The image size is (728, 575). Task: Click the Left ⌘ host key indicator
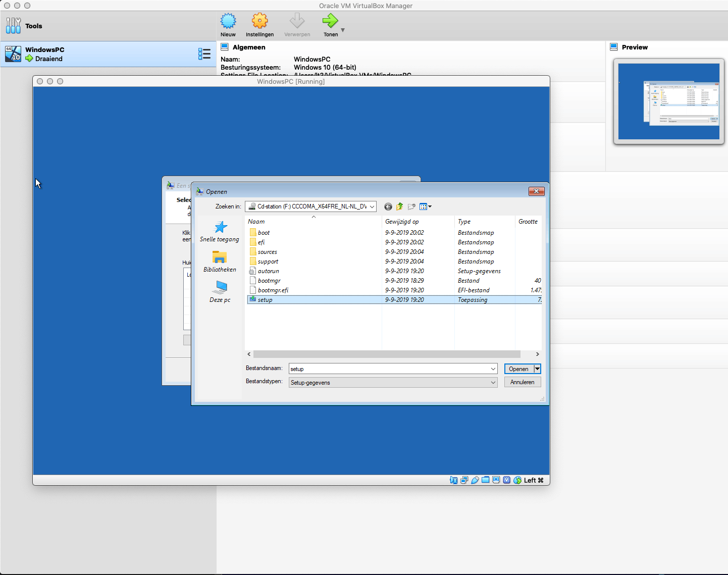(534, 480)
